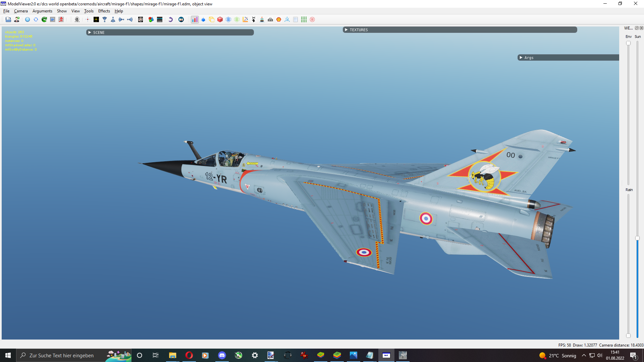The image size is (644, 362).
Task: Toggle the blue translucent box icon
Action: coord(228,19)
